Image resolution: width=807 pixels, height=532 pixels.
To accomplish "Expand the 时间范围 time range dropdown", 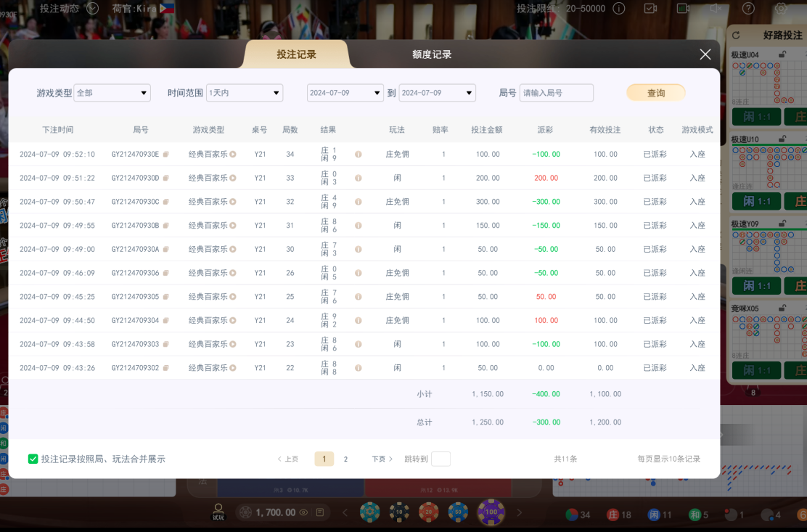I will pos(245,93).
